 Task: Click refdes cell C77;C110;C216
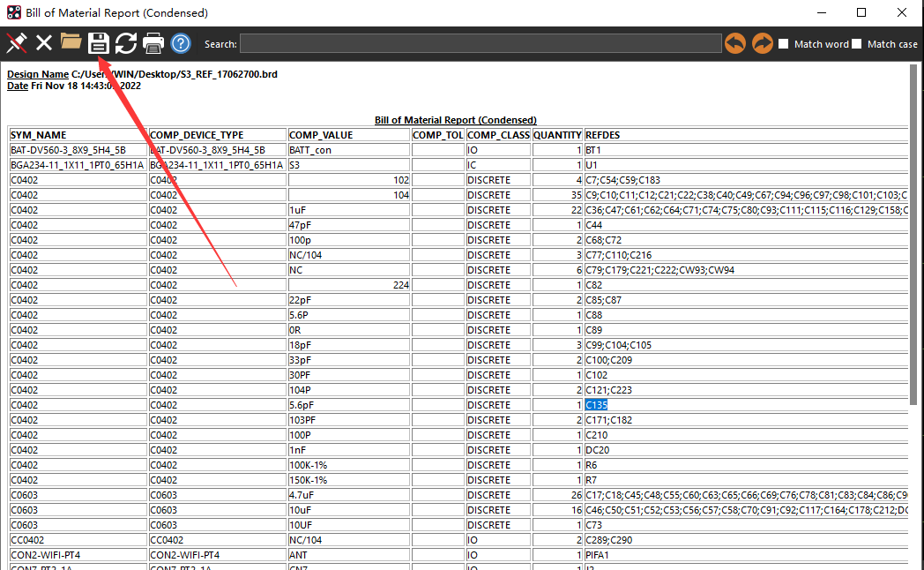pyautogui.click(x=746, y=255)
